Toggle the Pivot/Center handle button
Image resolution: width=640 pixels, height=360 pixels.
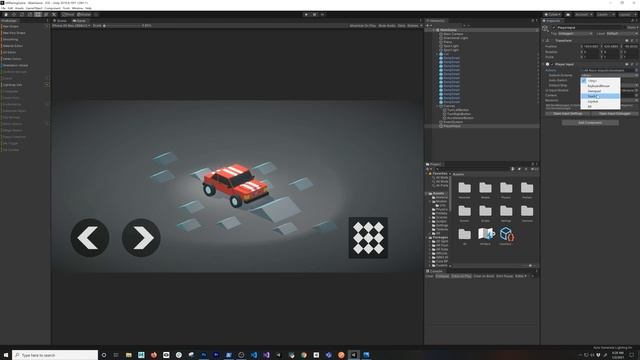pos(68,14)
